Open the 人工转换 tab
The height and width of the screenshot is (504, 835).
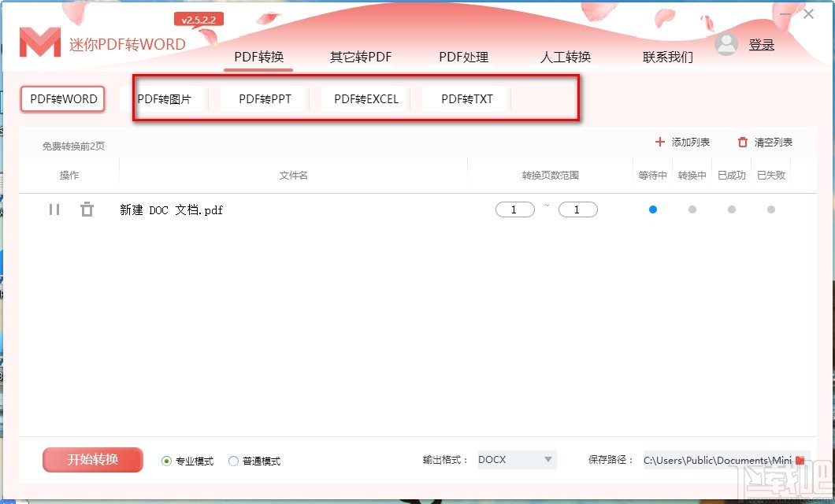pyautogui.click(x=566, y=57)
